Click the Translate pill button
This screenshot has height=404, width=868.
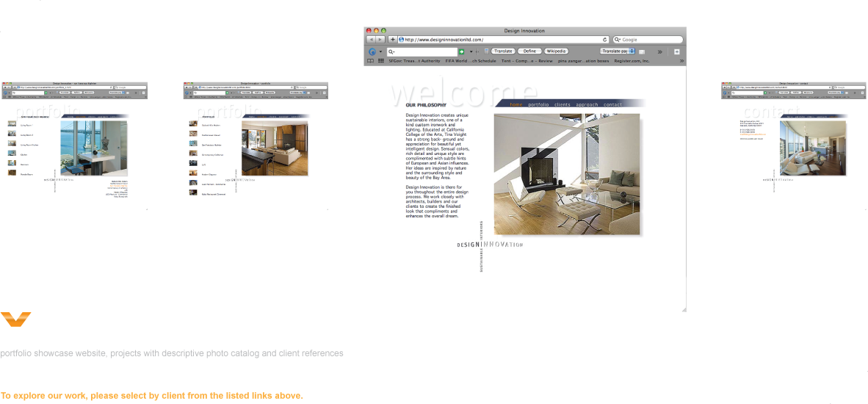[502, 51]
